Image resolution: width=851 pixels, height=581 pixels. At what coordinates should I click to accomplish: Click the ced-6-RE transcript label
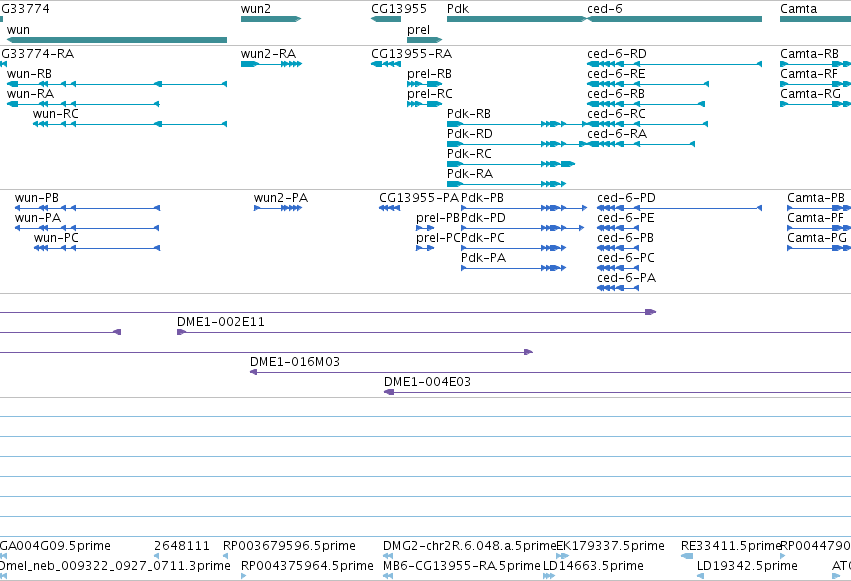click(x=616, y=74)
